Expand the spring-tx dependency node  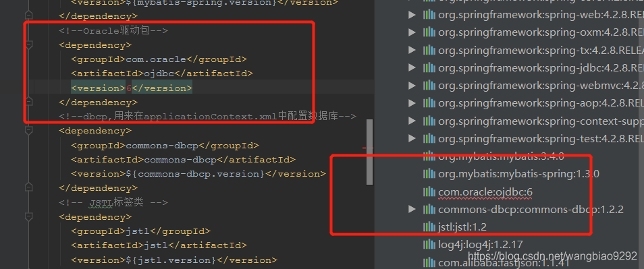(412, 50)
